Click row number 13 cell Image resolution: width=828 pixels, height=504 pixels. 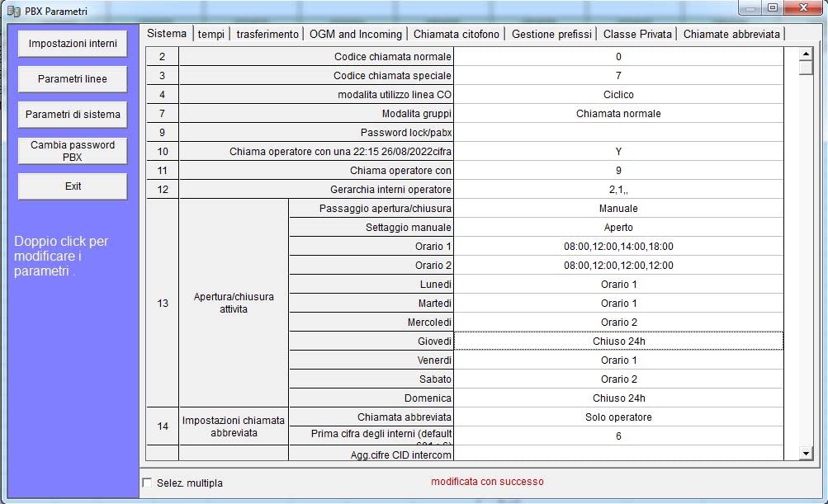click(x=163, y=303)
